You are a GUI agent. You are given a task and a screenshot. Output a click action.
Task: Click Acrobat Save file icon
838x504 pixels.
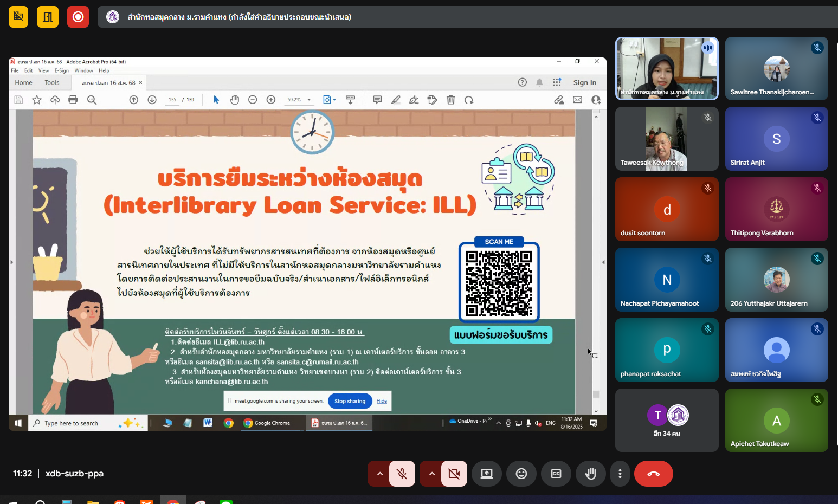(x=18, y=100)
